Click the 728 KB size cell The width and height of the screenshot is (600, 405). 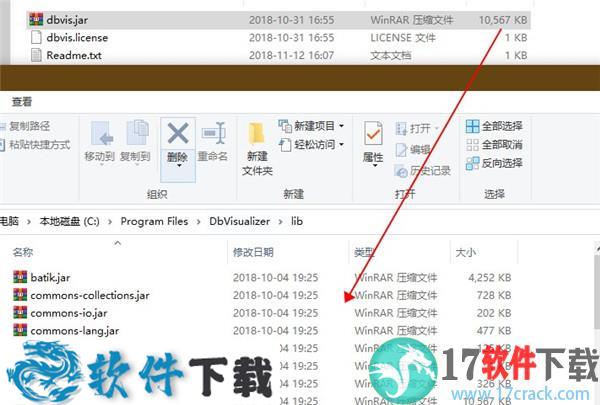494,295
